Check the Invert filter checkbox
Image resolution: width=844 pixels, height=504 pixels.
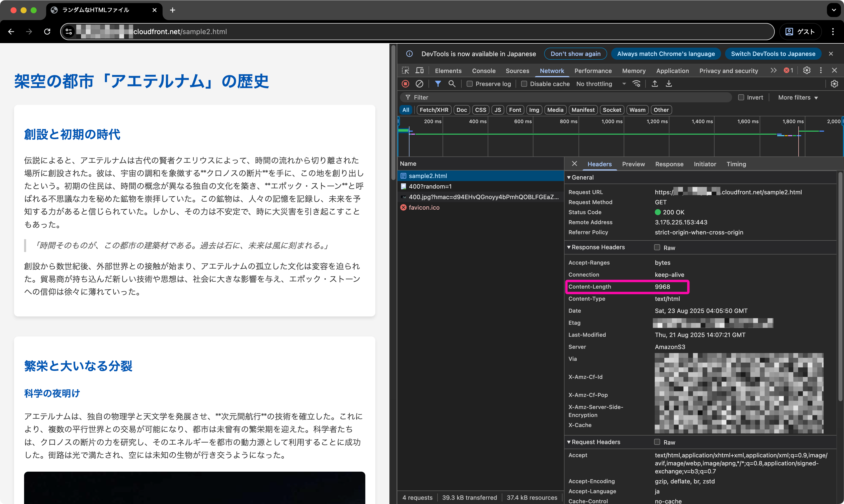click(741, 97)
